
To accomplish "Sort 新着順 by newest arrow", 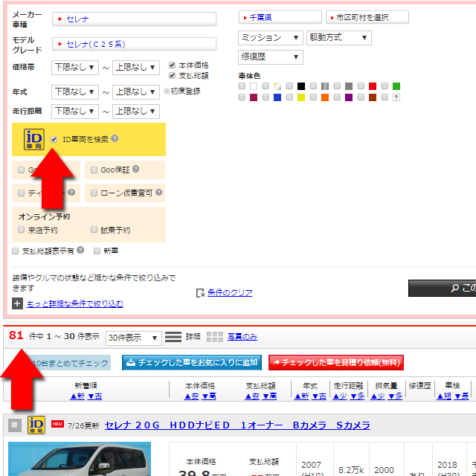I will pos(77,396).
